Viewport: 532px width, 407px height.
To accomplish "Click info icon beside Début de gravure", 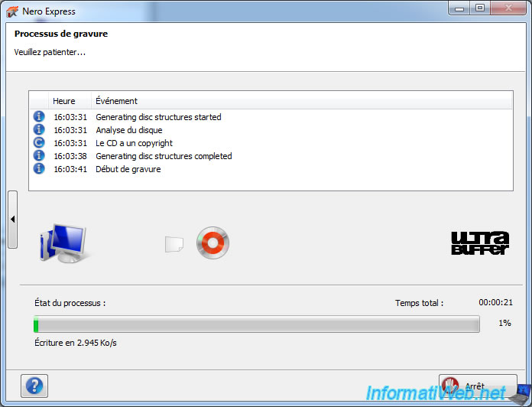I will [x=39, y=169].
